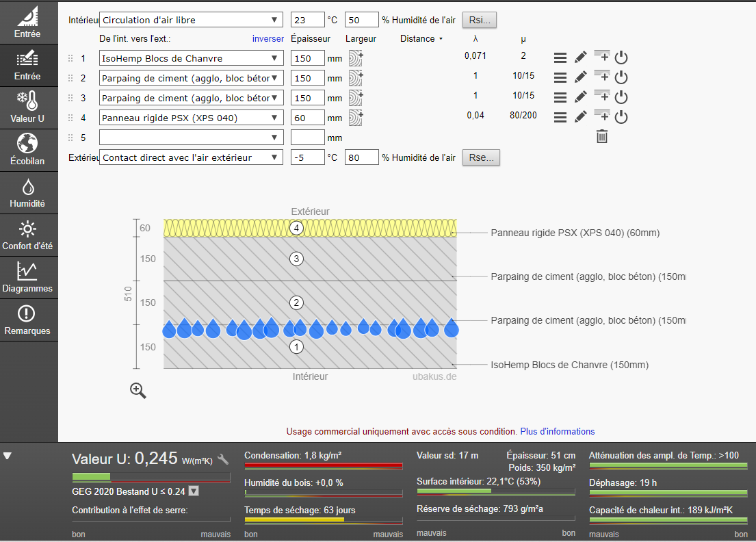Click the exterior humidity field 80
Image resolution: width=756 pixels, height=542 pixels.
tap(362, 157)
